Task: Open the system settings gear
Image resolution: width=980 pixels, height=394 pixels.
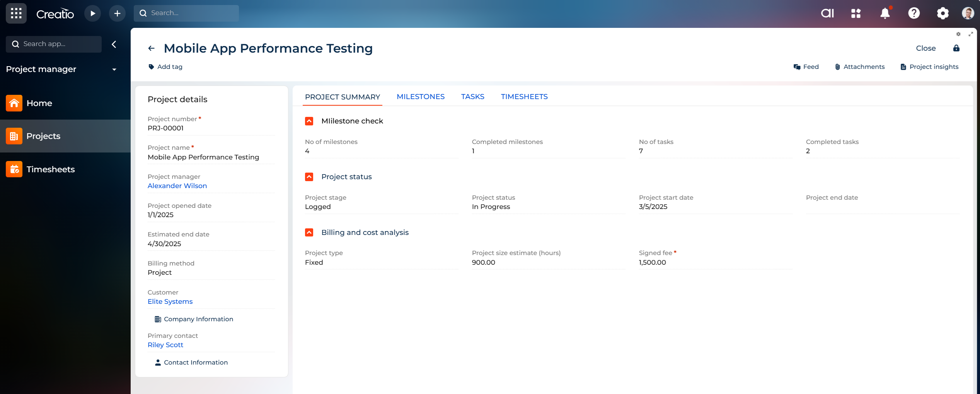Action: pos(943,13)
